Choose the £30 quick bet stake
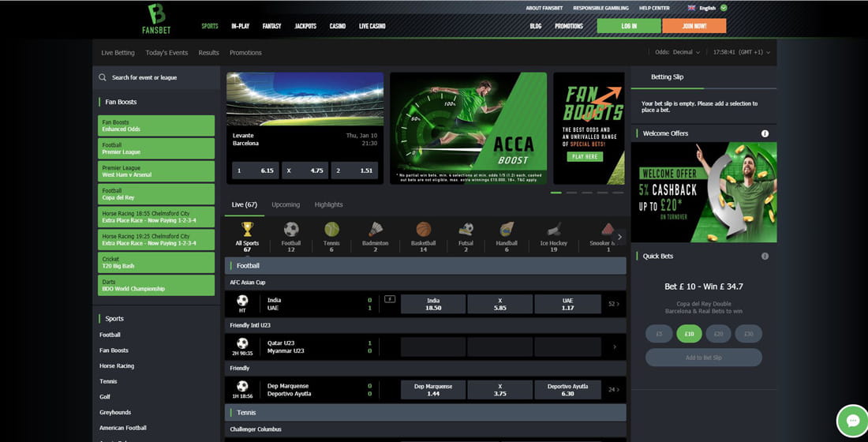This screenshot has height=442, width=868. click(748, 334)
